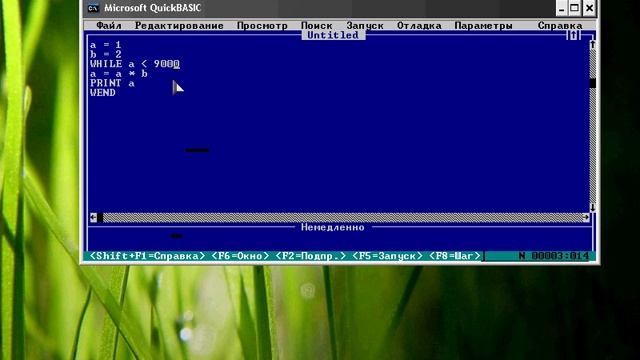Click the vertical scrollbar position thumb

pyautogui.click(x=593, y=83)
